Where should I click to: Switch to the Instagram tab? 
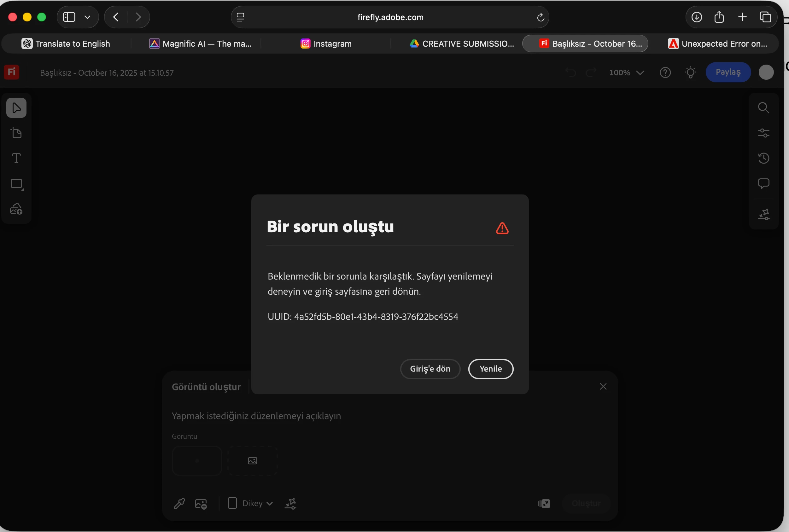pos(326,44)
